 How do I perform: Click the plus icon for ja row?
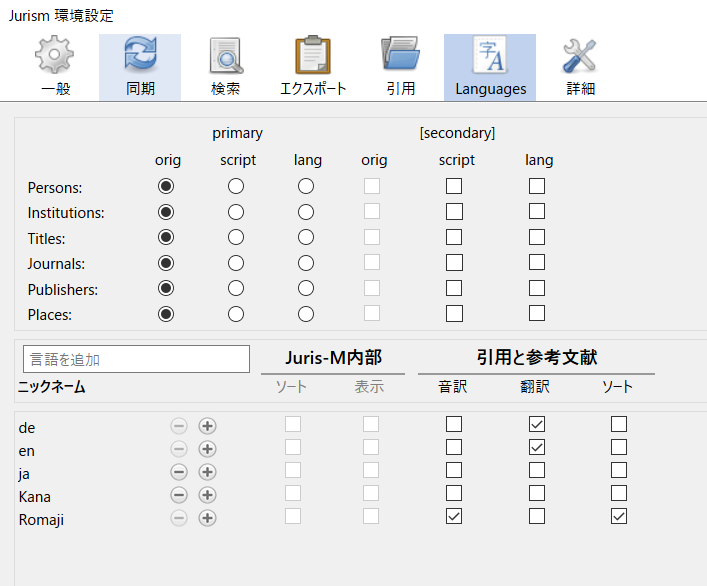(x=207, y=472)
